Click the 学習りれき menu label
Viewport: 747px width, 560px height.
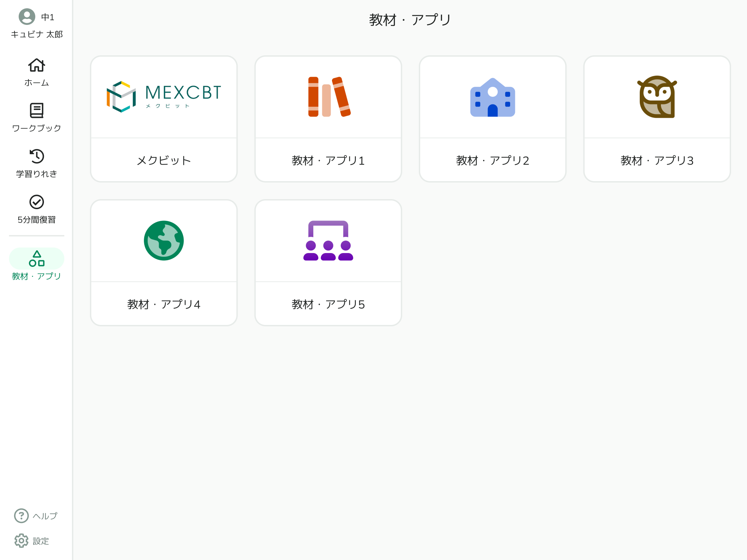coord(36,174)
